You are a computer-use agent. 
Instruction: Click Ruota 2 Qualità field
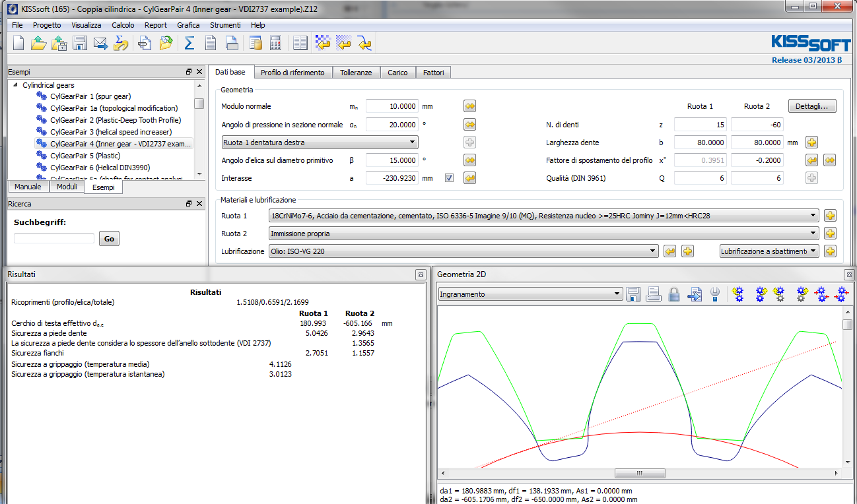(x=757, y=178)
